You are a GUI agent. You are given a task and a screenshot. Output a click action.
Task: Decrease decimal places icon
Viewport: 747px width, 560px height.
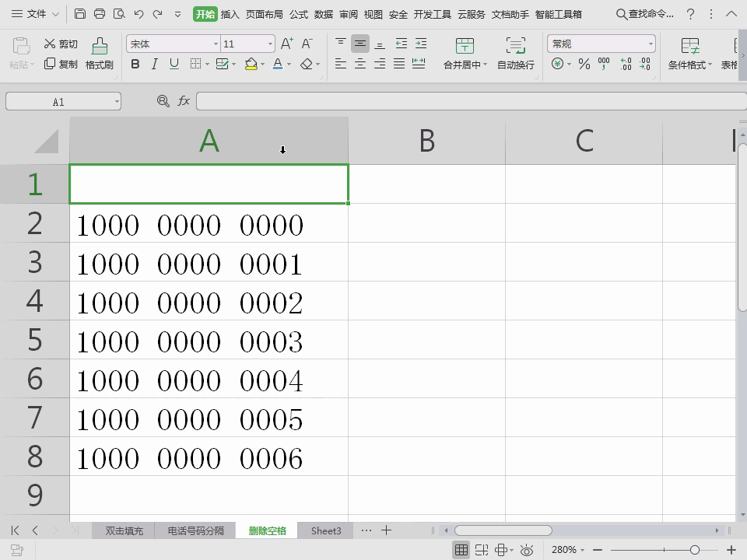click(645, 64)
